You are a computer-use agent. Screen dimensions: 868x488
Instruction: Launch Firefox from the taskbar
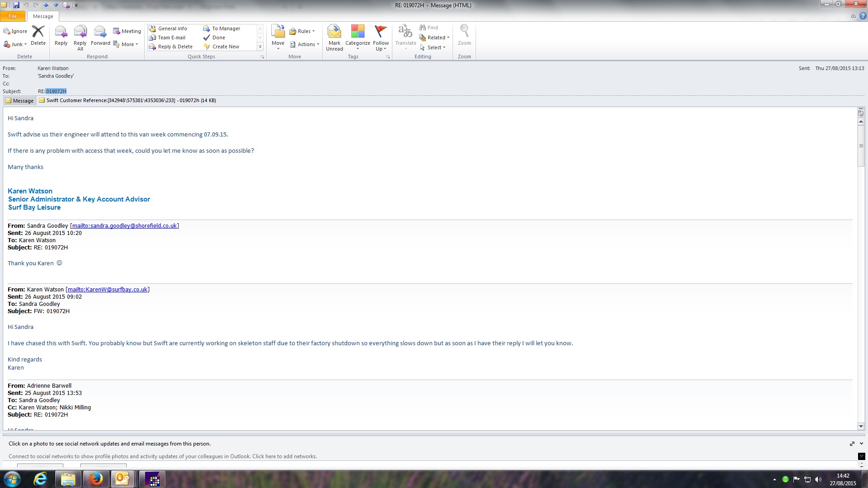tap(96, 479)
